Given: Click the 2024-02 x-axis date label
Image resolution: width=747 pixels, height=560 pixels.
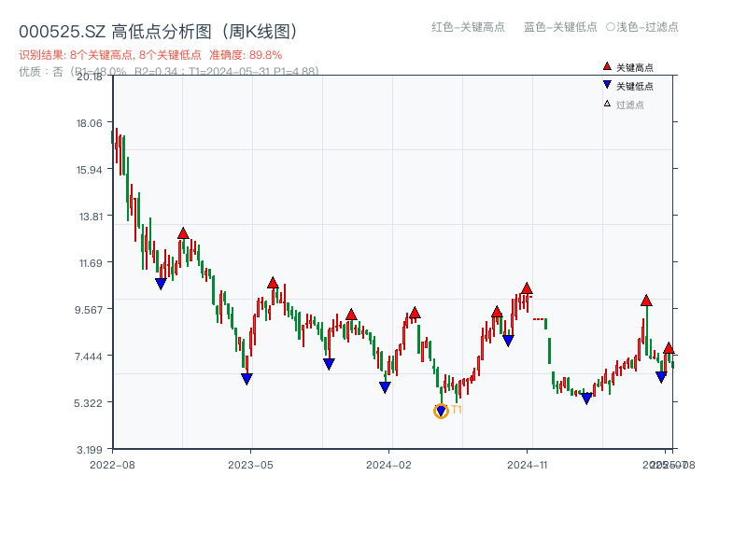Looking at the screenshot, I should 388,465.
